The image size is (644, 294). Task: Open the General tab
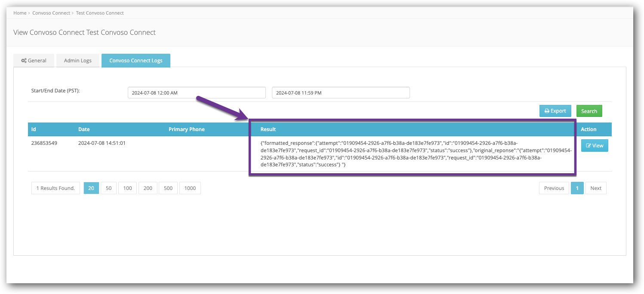click(34, 61)
